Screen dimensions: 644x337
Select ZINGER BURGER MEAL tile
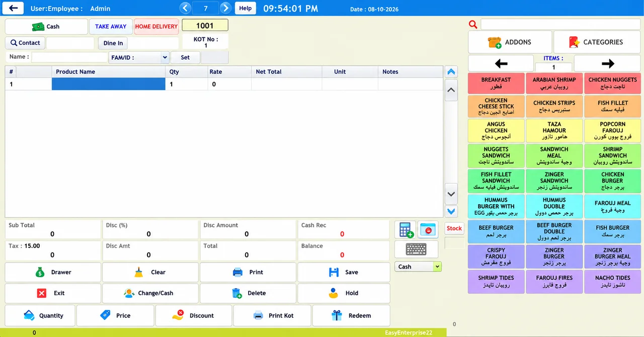(613, 257)
